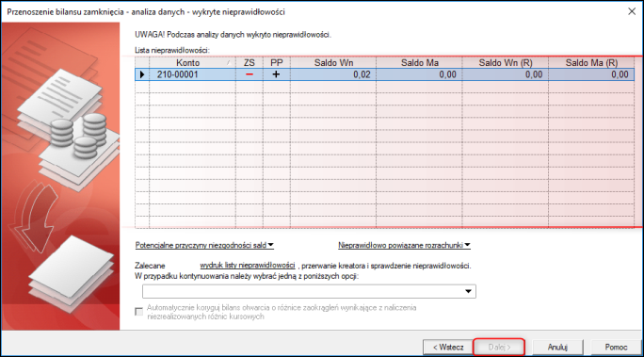Viewport: 644px width, 357px height.
Task: Expand 'Nieprawidłowo powiązane rozrachunki' list
Action: click(x=404, y=245)
